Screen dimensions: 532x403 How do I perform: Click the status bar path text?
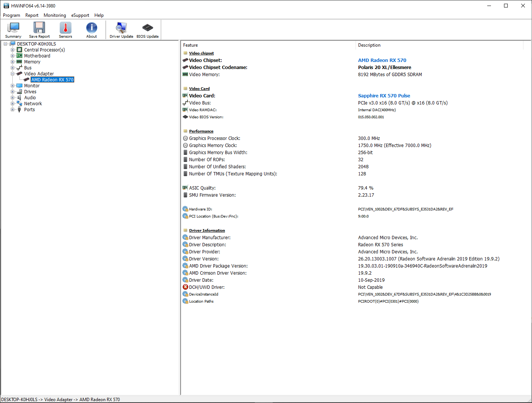(x=60, y=399)
